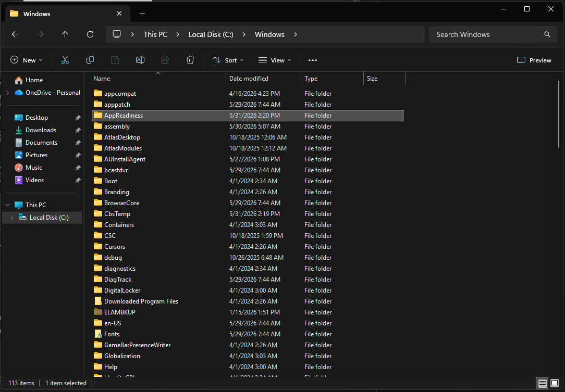565x392 pixels.
Task: Expand Local Disk (C:) in navigation tree
Action: (11, 218)
